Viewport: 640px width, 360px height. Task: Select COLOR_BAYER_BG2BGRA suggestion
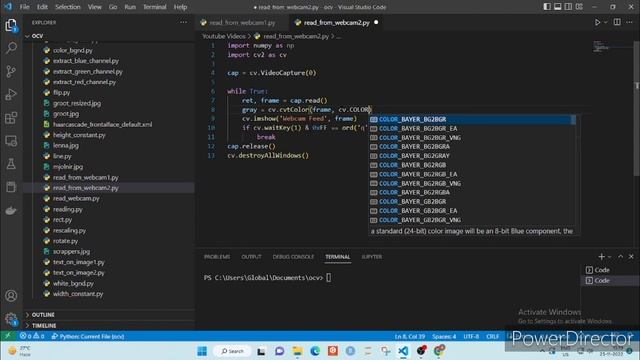(x=472, y=147)
